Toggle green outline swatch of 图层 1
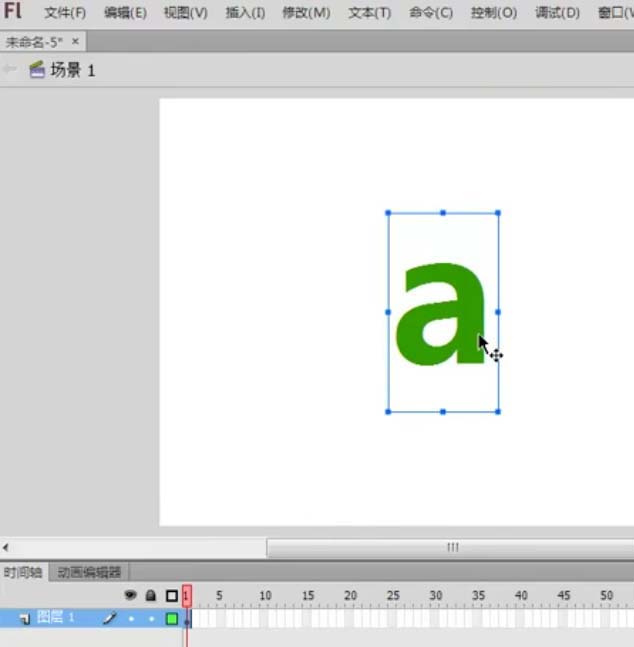The image size is (634, 647). [x=172, y=619]
